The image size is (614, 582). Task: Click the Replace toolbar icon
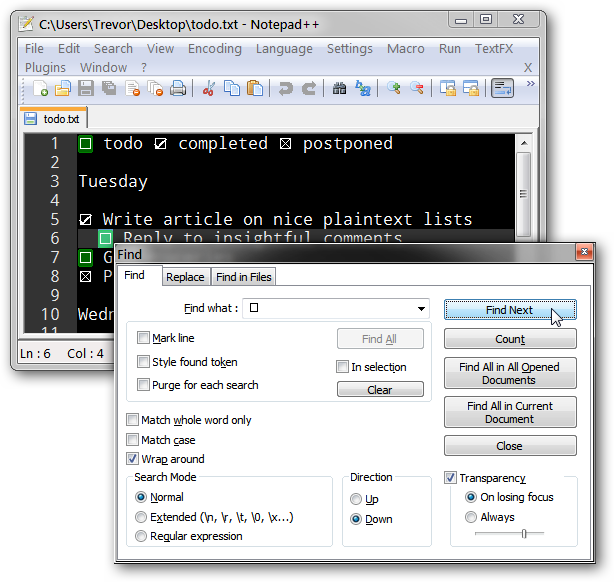(x=363, y=88)
